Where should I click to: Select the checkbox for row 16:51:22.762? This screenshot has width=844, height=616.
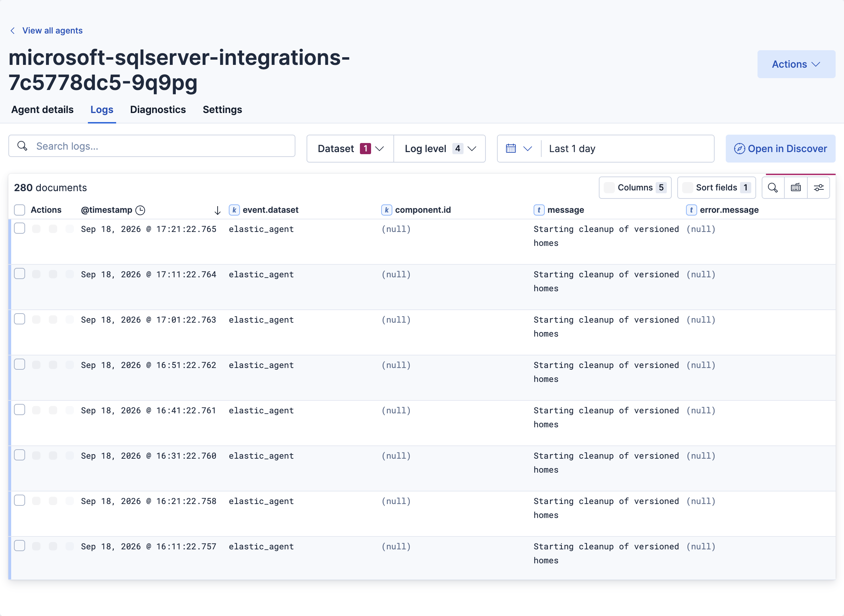20,364
